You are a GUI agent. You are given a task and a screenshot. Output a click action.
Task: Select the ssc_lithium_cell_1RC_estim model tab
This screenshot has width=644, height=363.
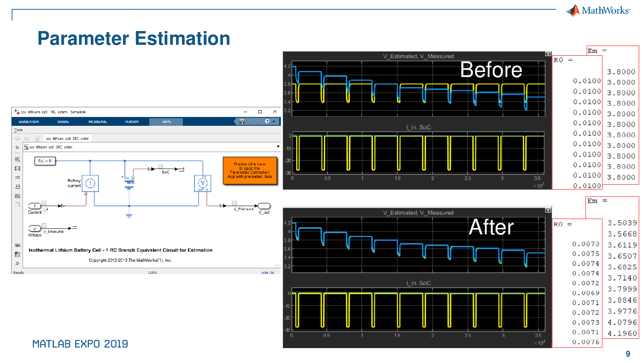tap(67, 138)
